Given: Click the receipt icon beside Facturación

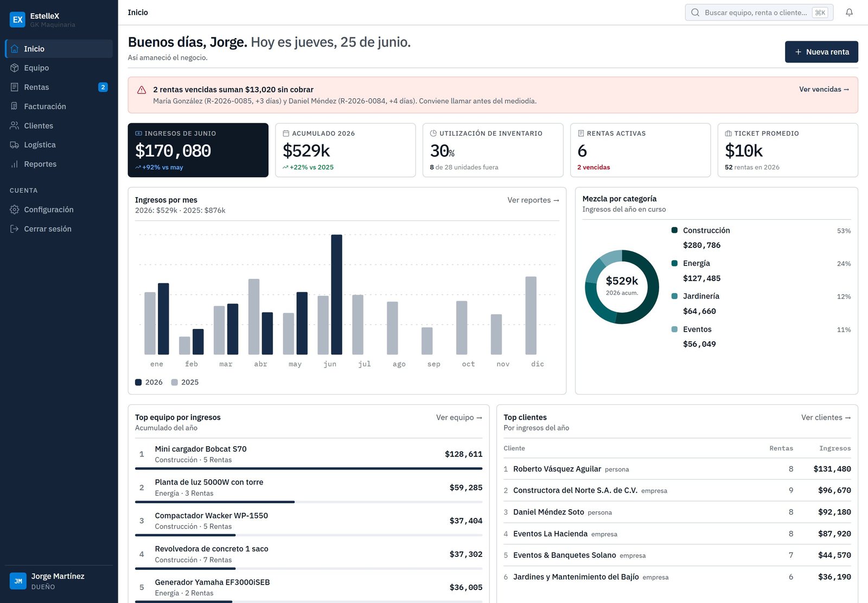Looking at the screenshot, I should (x=15, y=106).
